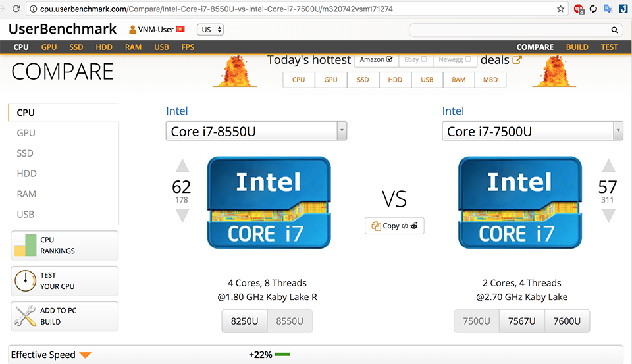632x364 pixels.
Task: Open the blue J extension icon
Action: (x=623, y=9)
